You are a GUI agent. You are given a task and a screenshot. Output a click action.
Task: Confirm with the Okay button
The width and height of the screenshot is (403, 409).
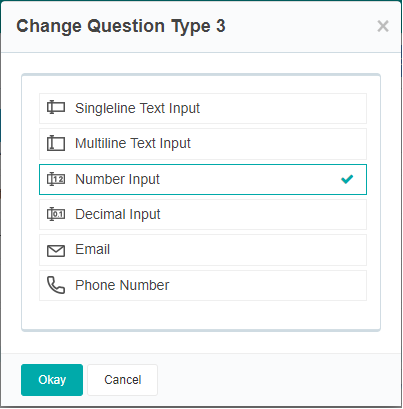coord(52,380)
